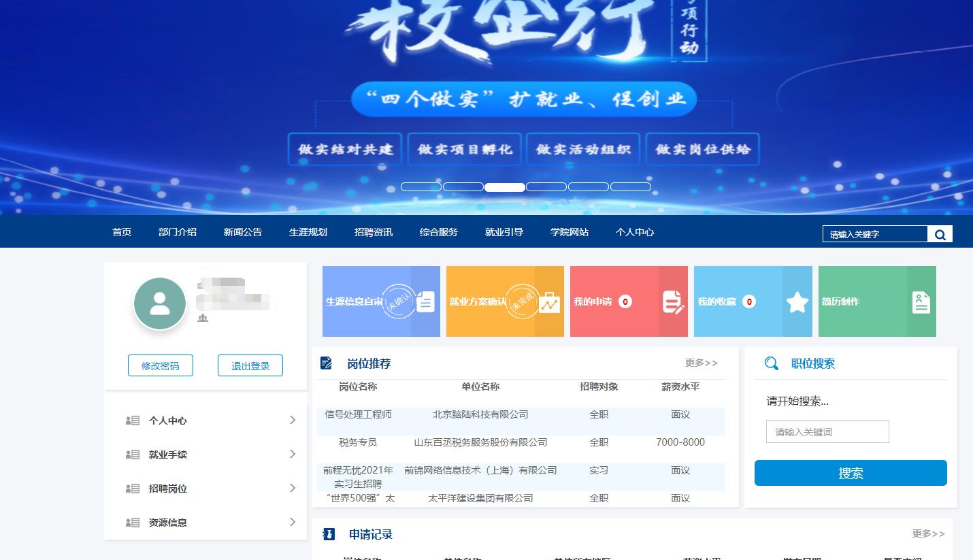Click list icon beside 就业手续
973x560 pixels.
133,455
